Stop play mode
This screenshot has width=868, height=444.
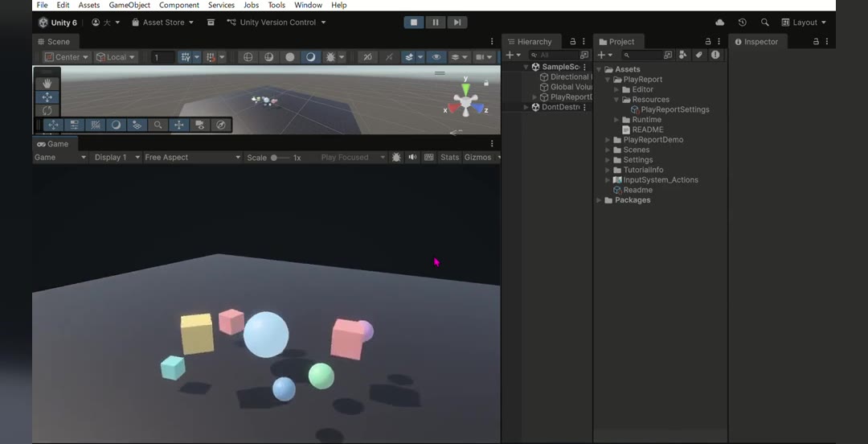(414, 23)
